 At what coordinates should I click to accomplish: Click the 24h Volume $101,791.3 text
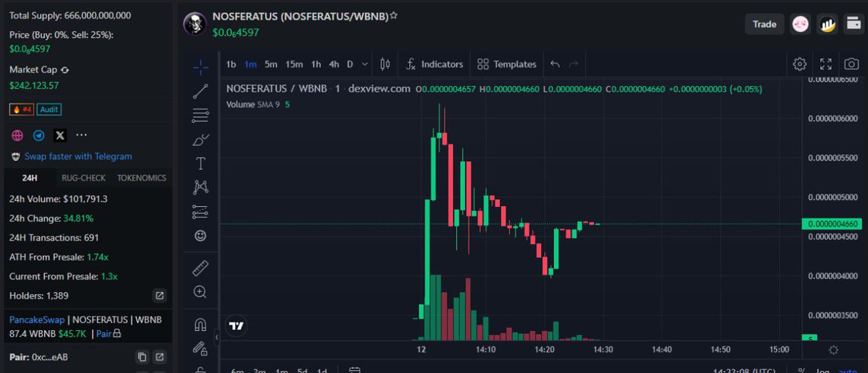click(x=59, y=199)
